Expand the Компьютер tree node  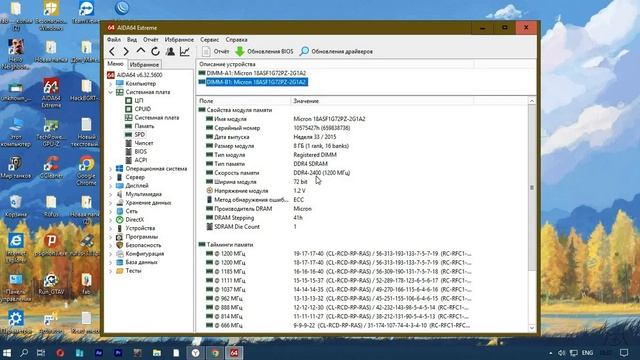click(x=110, y=83)
